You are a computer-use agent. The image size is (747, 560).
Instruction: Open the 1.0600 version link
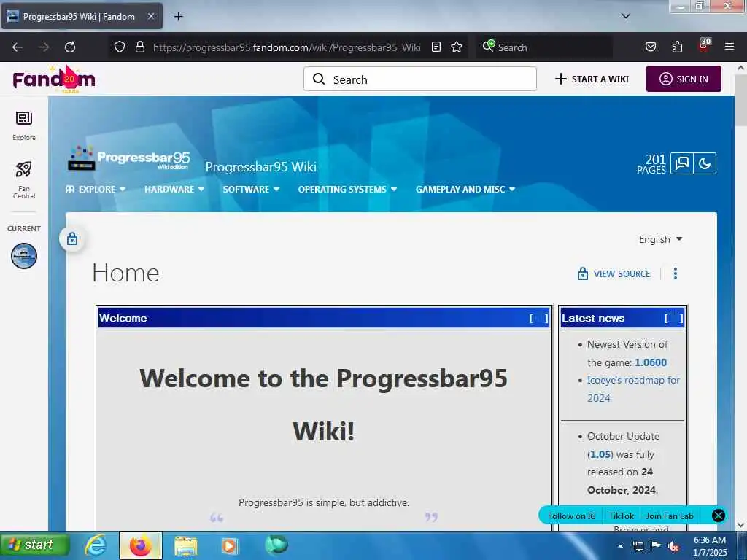click(x=650, y=362)
